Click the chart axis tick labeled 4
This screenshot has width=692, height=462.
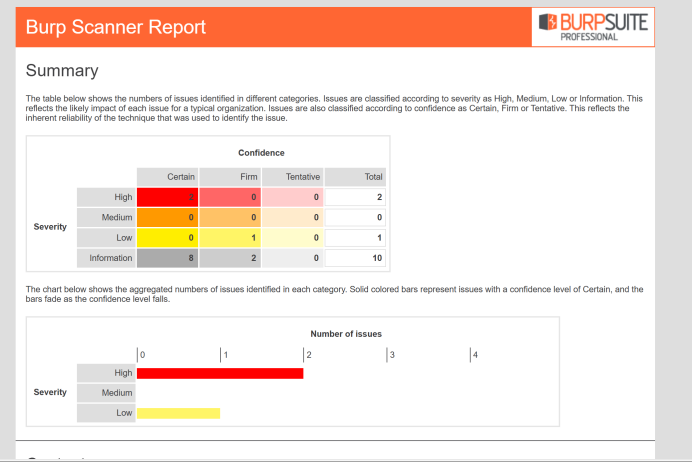coord(475,355)
